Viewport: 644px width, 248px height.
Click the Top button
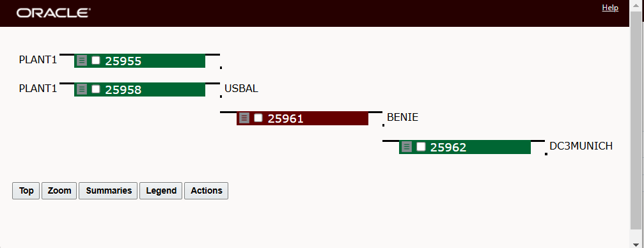click(26, 191)
